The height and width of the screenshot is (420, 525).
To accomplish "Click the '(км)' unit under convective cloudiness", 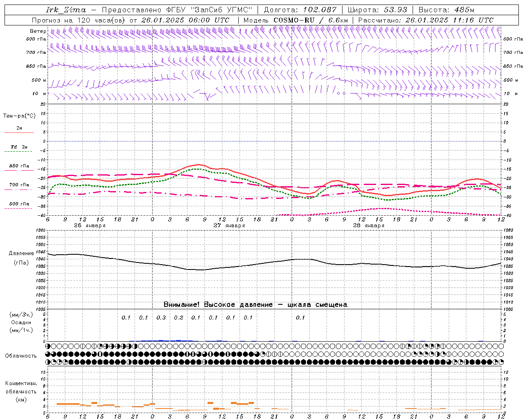I will tap(21, 399).
